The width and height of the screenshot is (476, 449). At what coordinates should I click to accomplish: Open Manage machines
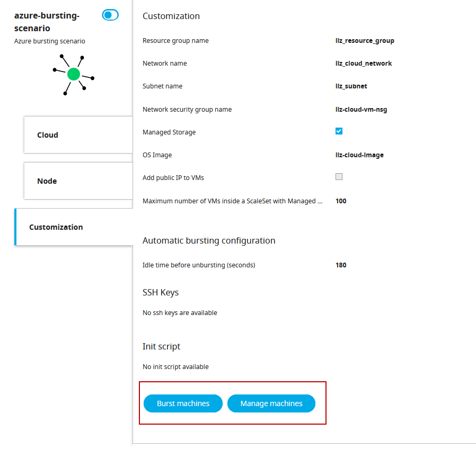click(271, 403)
